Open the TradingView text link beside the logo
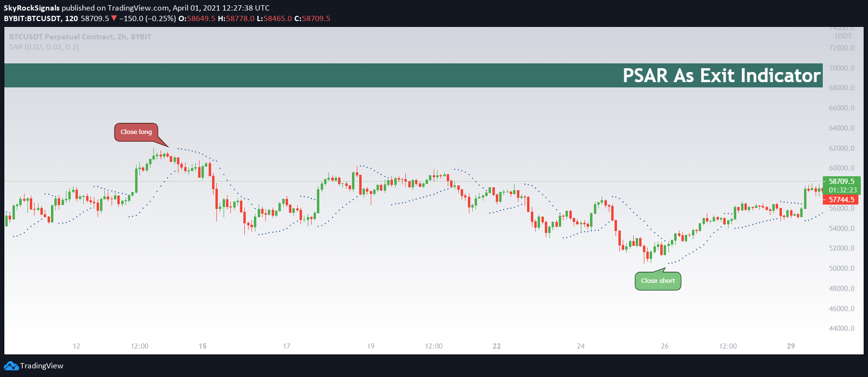868x377 pixels. pyautogui.click(x=42, y=366)
